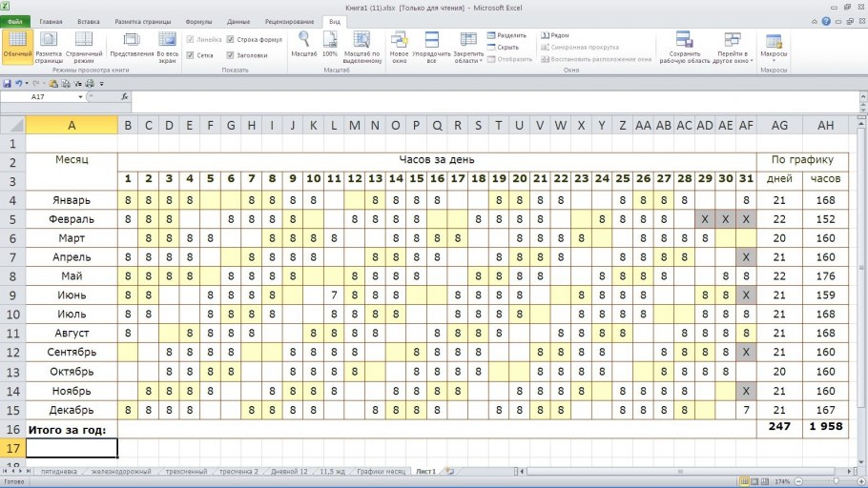This screenshot has height=488, width=868.
Task: Click Рядом side-by-side view
Action: click(x=555, y=35)
